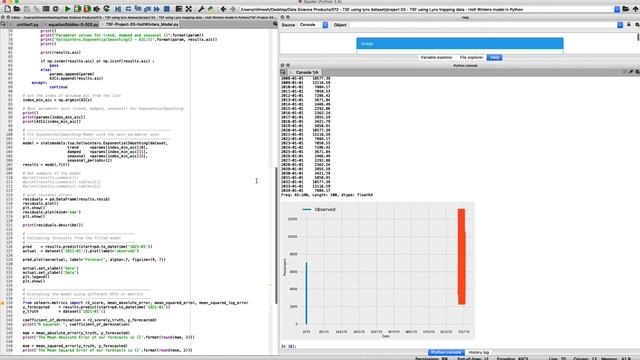640x360 pixels.
Task: Run cell and advance icon
Action: [87, 9]
